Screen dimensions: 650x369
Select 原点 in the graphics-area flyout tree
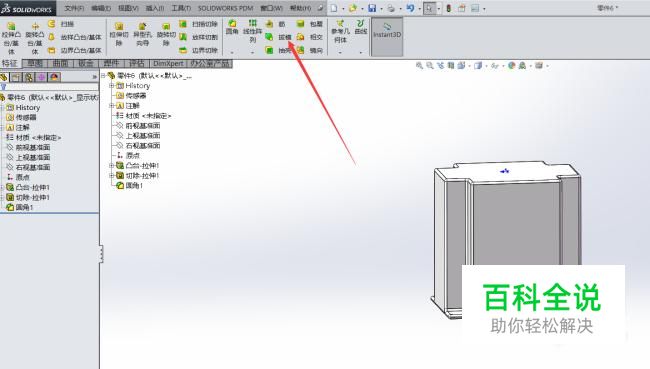point(128,155)
